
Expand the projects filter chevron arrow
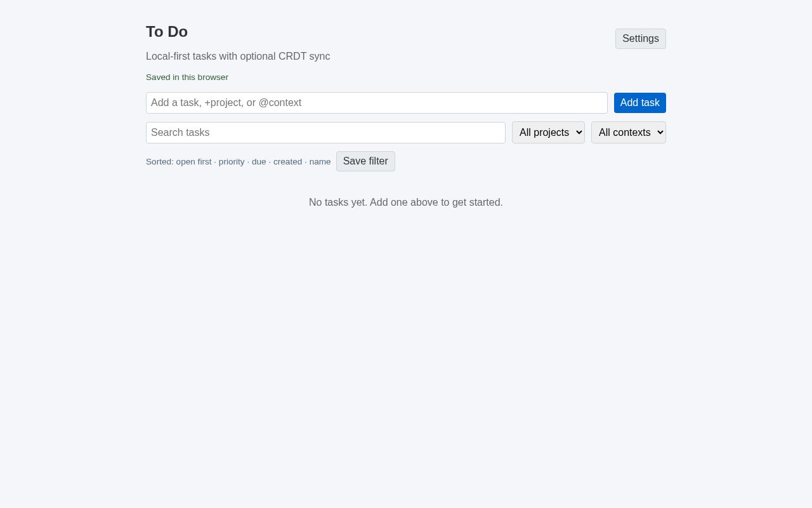[578, 133]
